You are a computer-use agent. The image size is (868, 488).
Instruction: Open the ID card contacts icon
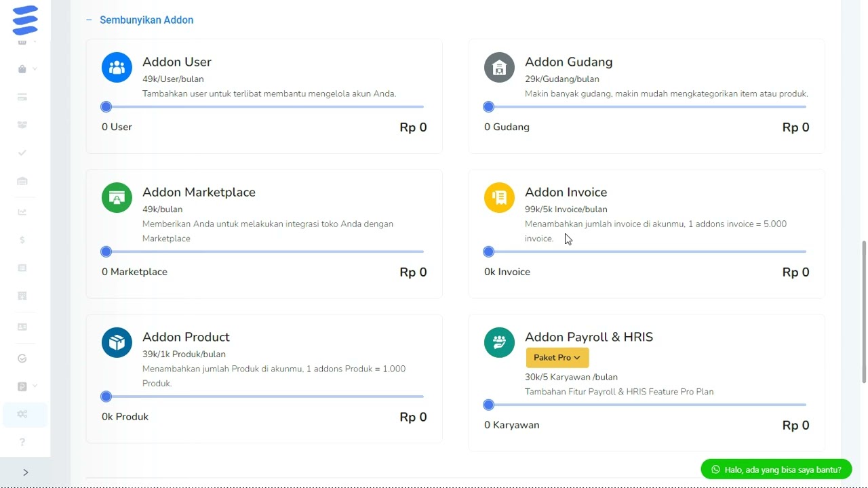22,327
